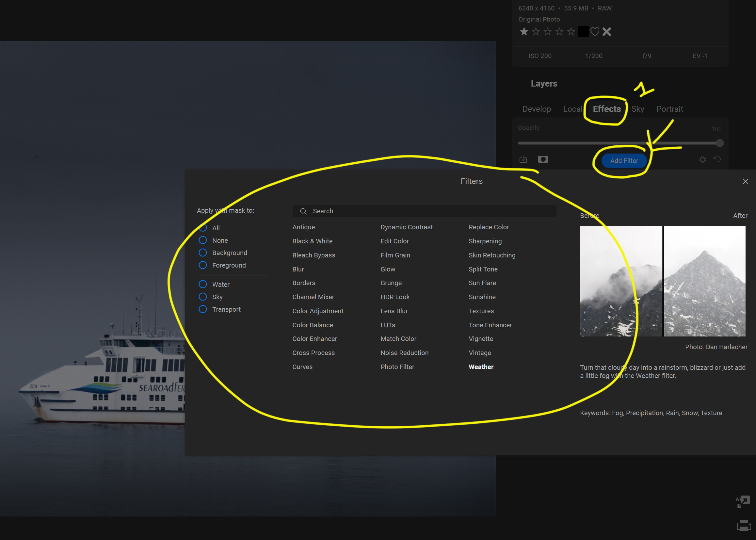
Task: Click the Add Filter button
Action: tap(624, 161)
